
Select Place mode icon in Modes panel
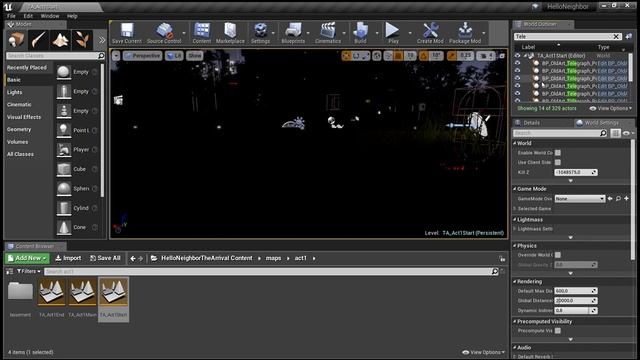(16, 40)
